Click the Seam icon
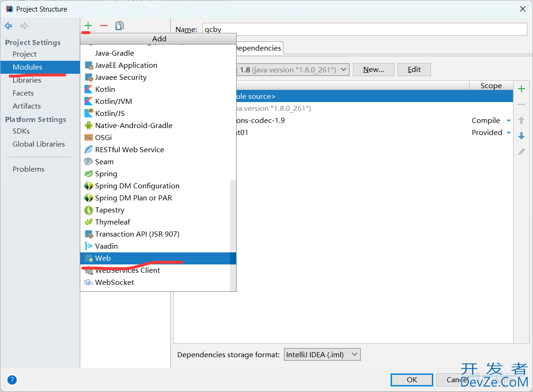 coord(89,161)
